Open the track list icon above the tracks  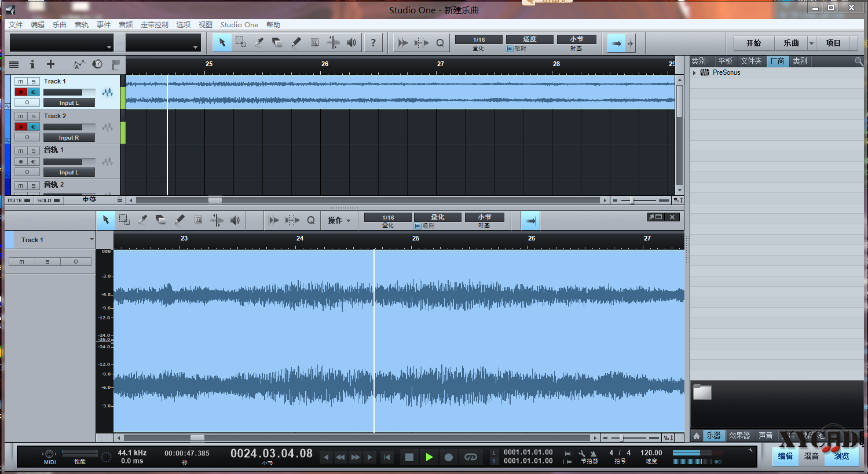click(x=14, y=64)
